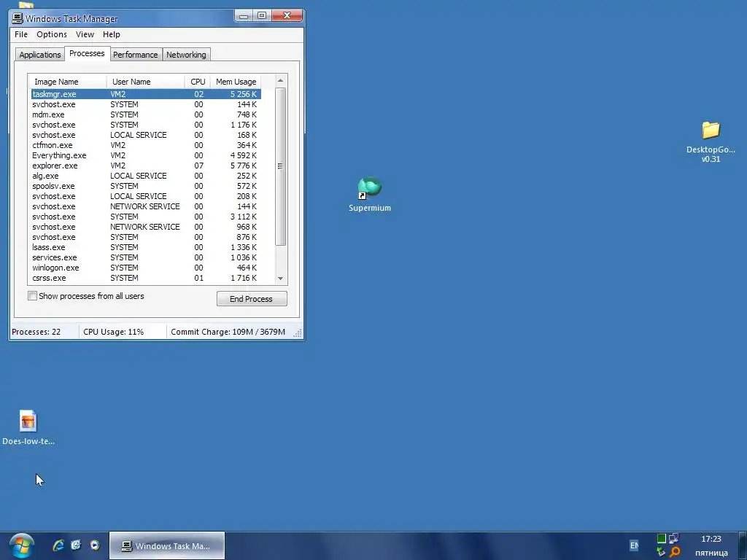Switch to the Networking tab
Image resolution: width=747 pixels, height=560 pixels.
click(186, 55)
